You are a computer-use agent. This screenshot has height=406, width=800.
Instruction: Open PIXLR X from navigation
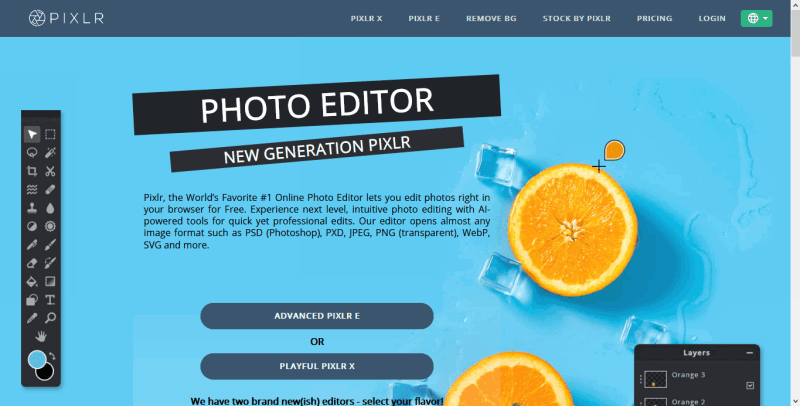[x=366, y=18]
